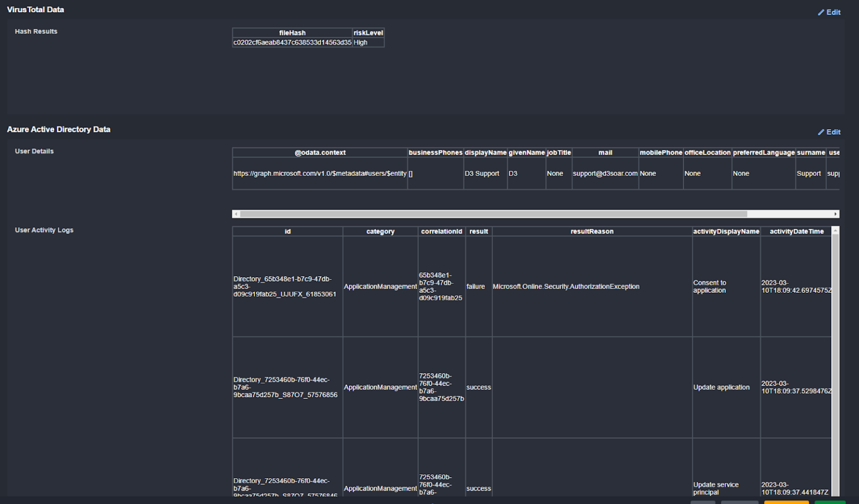859x504 pixels.
Task: Select the support@d3soar.com email cell
Action: (x=605, y=173)
